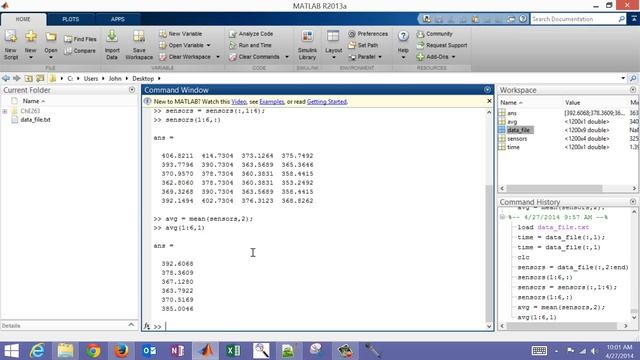This screenshot has width=640, height=360.
Task: Click Compare files button
Action: coord(80,51)
